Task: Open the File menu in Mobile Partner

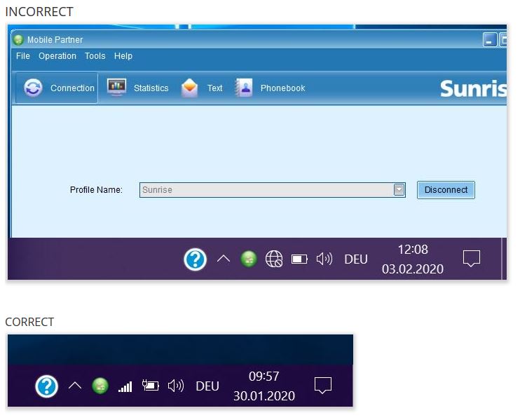Action: click(x=23, y=56)
